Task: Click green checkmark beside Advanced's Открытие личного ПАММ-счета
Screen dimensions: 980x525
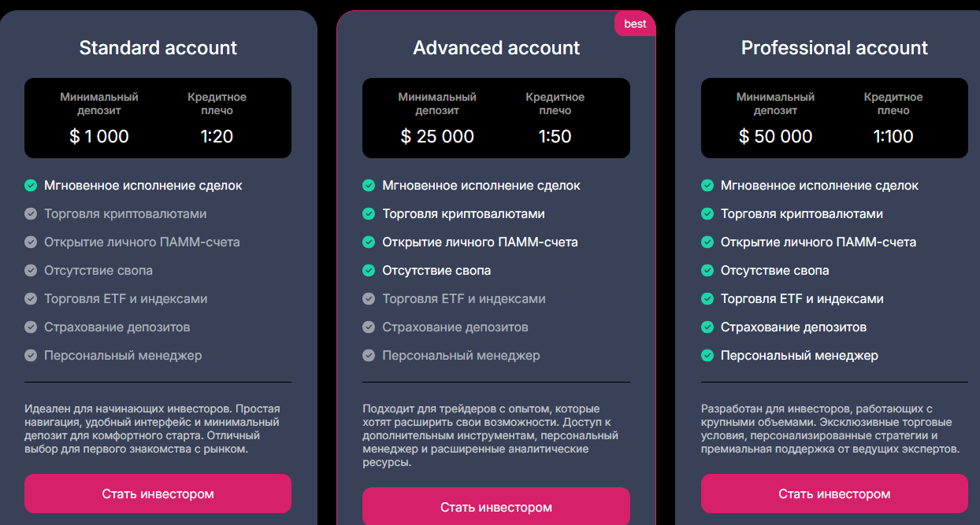Action: [x=369, y=242]
